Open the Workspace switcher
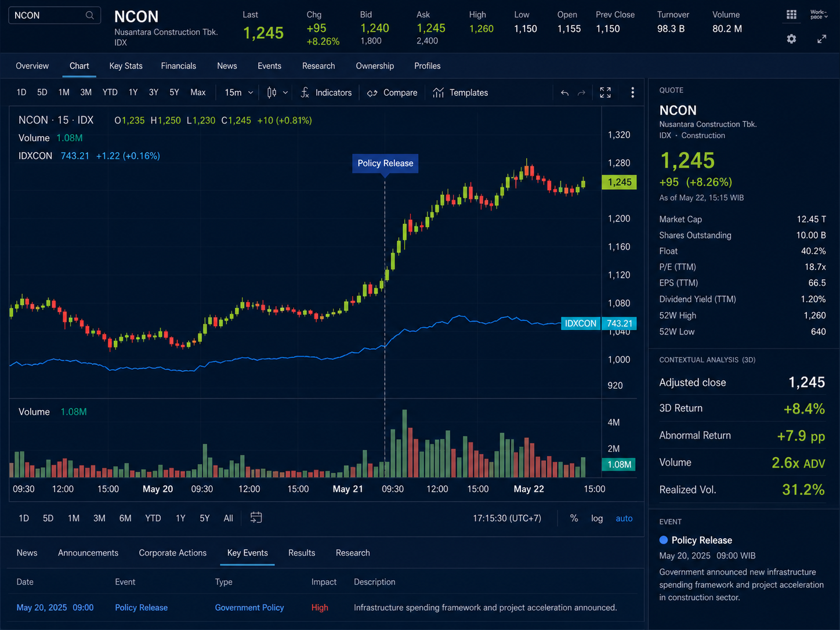Image resolution: width=840 pixels, height=630 pixels. point(819,15)
